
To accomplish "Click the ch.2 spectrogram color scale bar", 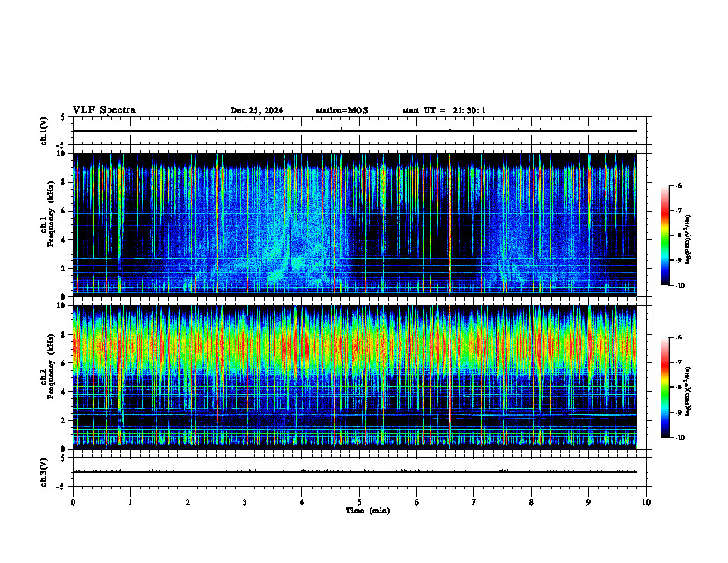I will pyautogui.click(x=665, y=387).
